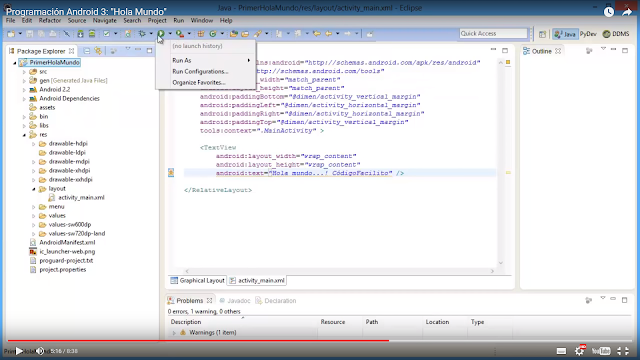Switch to the PyDev perspective
The image size is (640, 360).
tap(588, 34)
